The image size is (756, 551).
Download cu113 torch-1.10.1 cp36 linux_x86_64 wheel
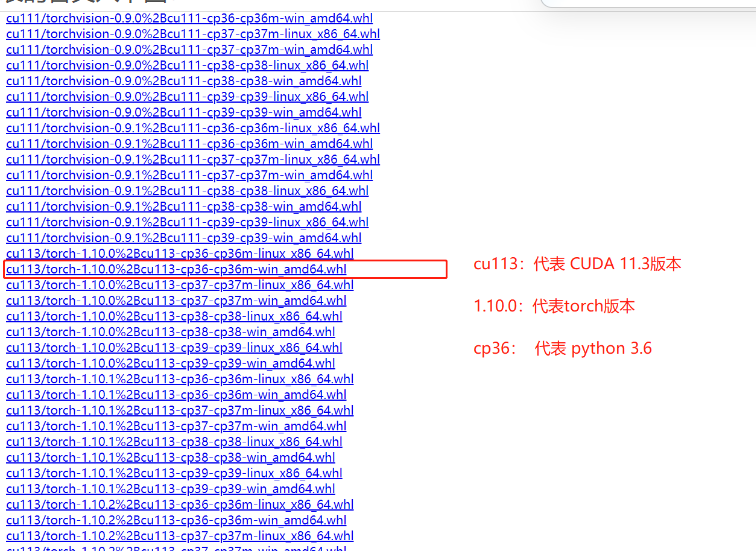pos(180,379)
